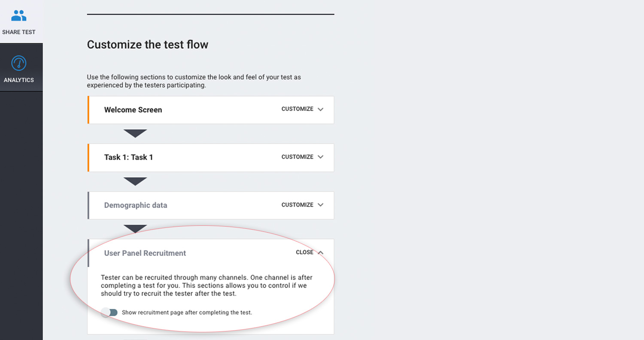Expand Demographic data with its chevron
The image size is (644, 340).
tap(320, 205)
